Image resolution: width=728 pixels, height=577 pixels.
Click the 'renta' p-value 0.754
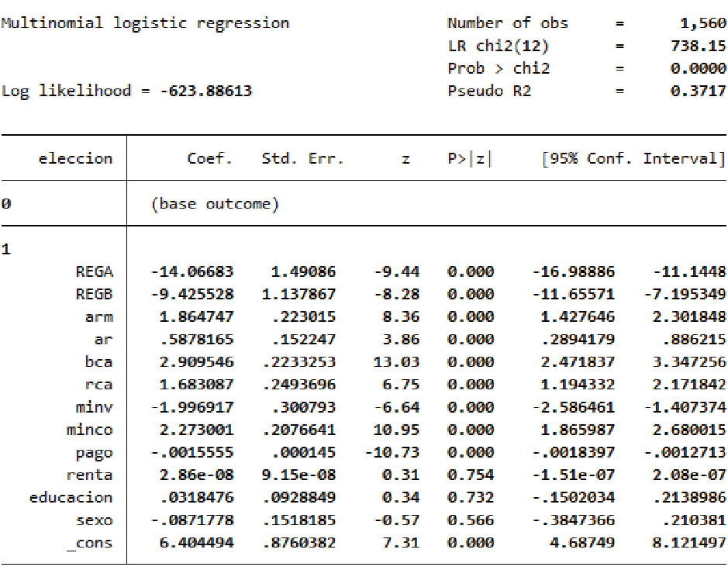tap(470, 475)
